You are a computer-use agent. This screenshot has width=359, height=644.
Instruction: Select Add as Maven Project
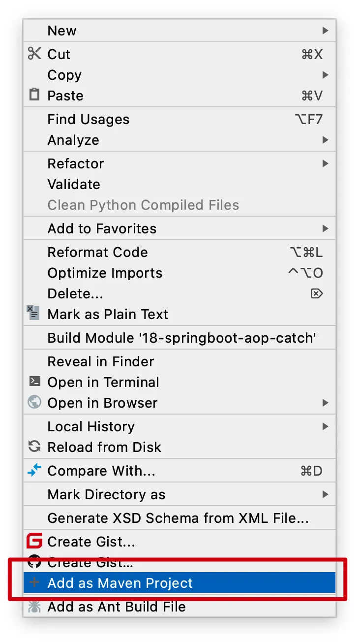click(179, 583)
